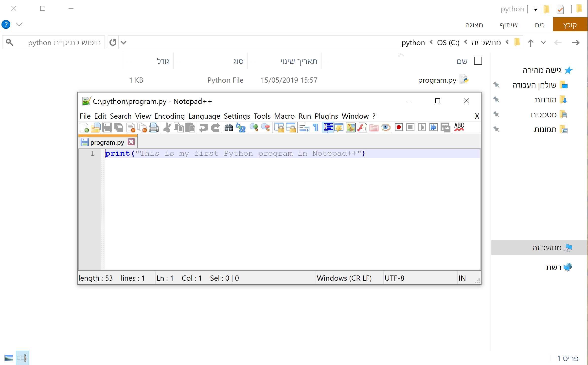Toggle Show all characters pilcrow icon
Viewport: 588px width, 365px height.
[316, 128]
